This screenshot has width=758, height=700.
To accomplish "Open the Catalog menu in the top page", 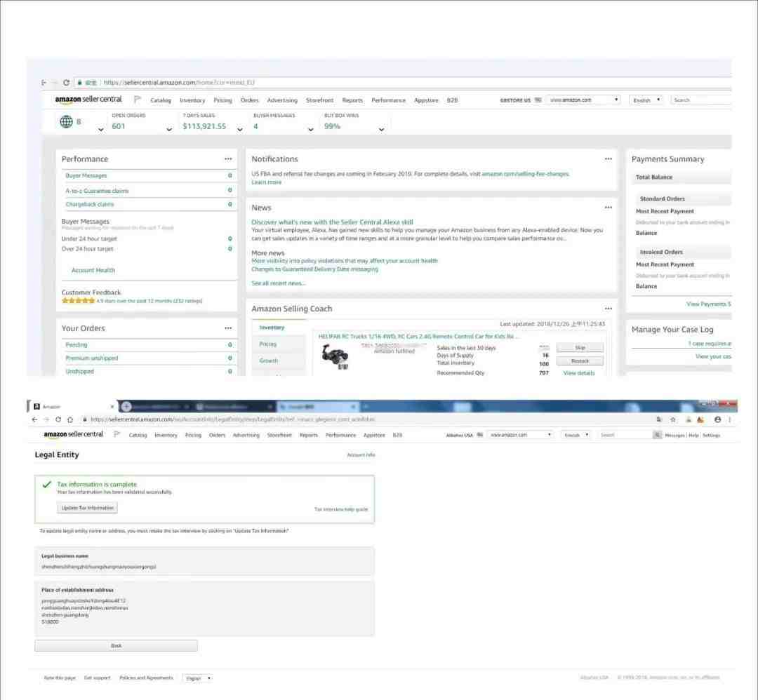I will (x=161, y=100).
